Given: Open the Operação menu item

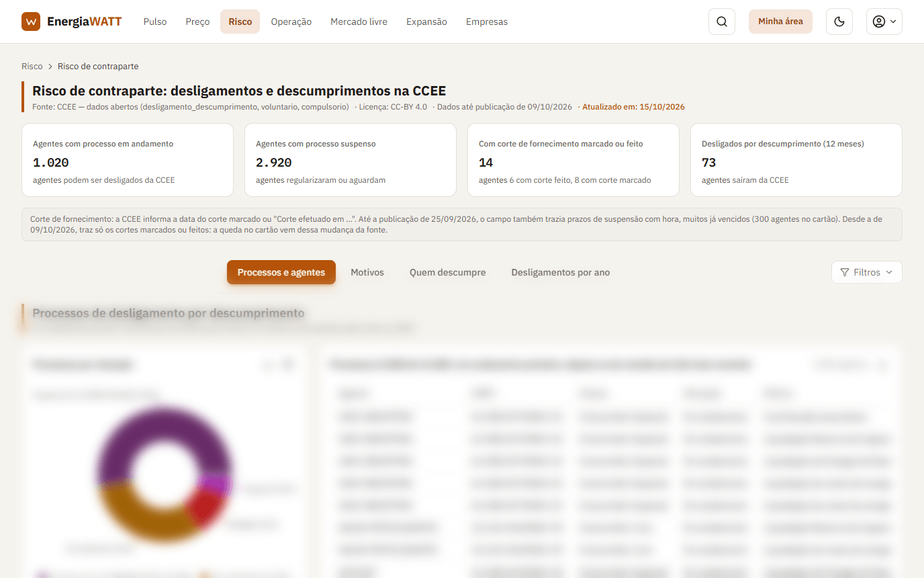Looking at the screenshot, I should [x=291, y=22].
